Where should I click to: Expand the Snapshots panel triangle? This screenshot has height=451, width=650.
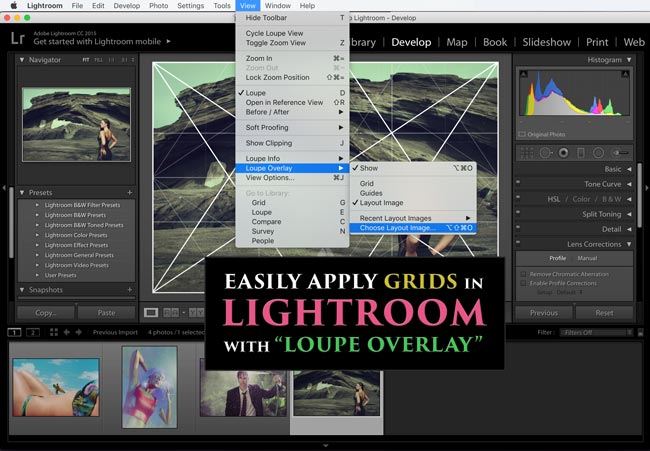click(22, 290)
